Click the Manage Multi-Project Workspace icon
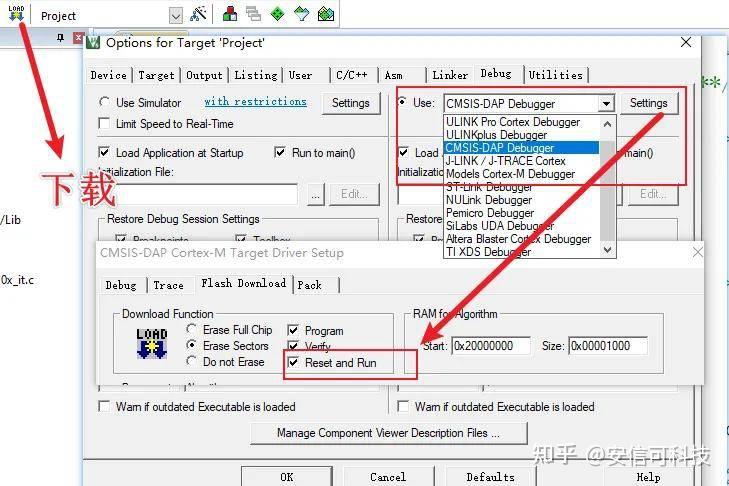729x486 pixels. 253,14
